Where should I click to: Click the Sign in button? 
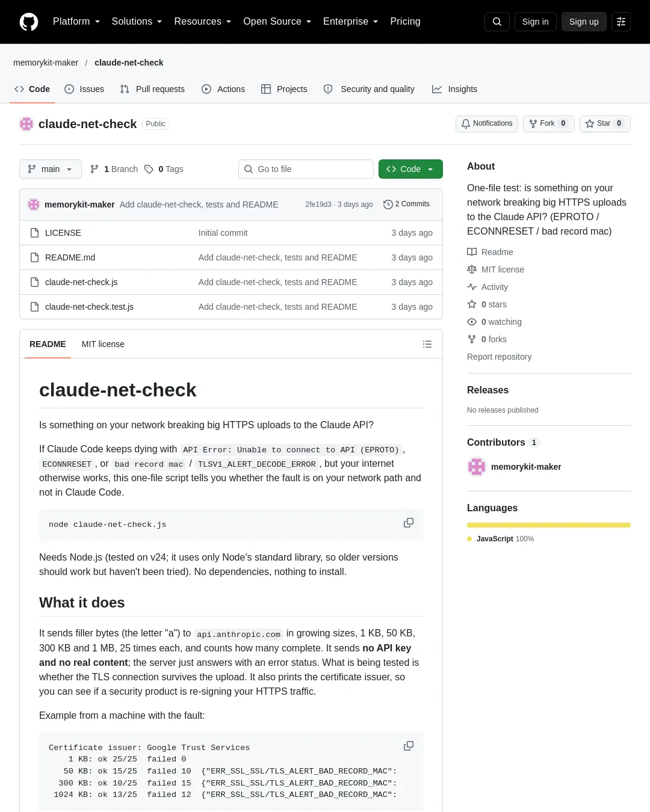click(x=536, y=22)
